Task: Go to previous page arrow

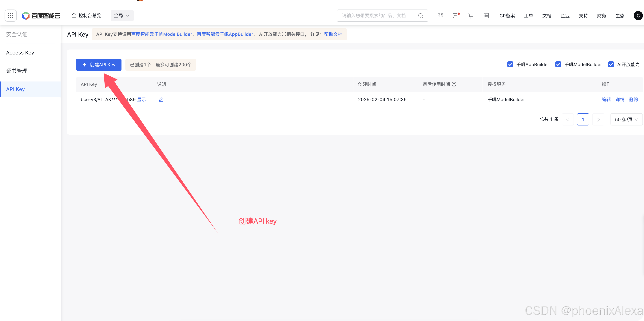Action: (568, 120)
